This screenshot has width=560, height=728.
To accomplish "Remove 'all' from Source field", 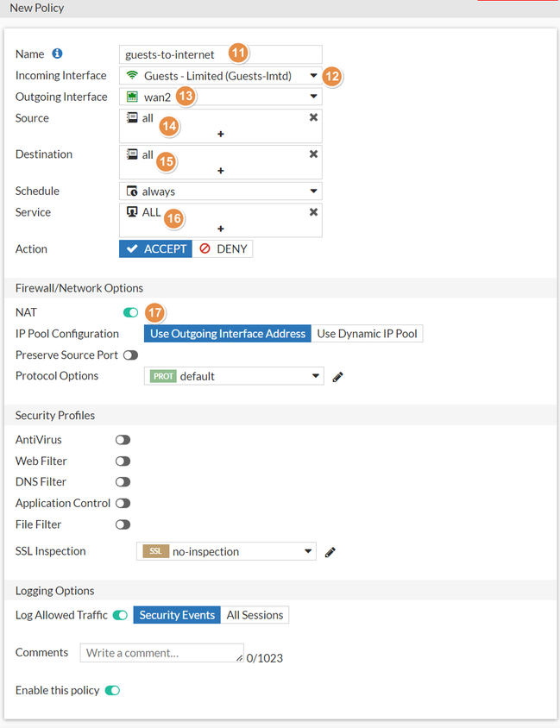I will point(313,117).
